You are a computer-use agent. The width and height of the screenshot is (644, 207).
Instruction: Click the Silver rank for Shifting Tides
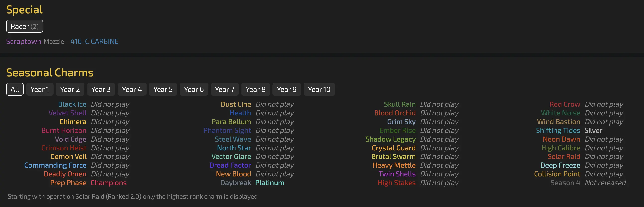tap(593, 131)
